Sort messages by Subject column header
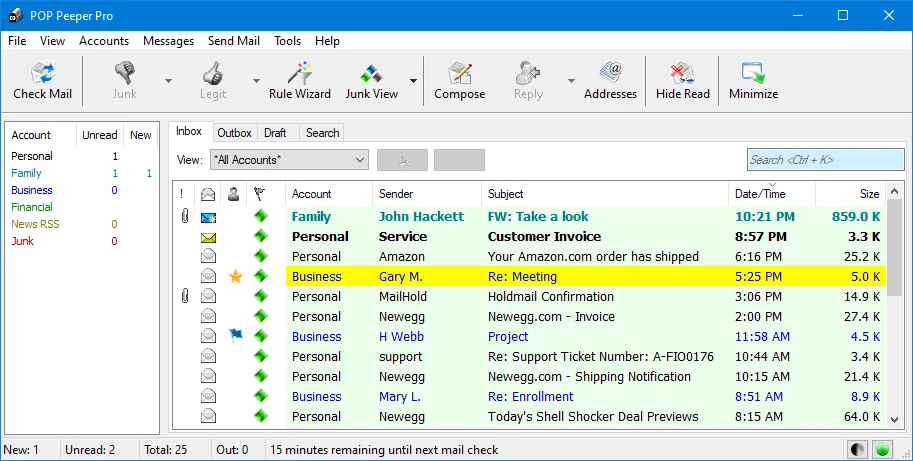The height and width of the screenshot is (461, 913). pyautogui.click(x=605, y=194)
